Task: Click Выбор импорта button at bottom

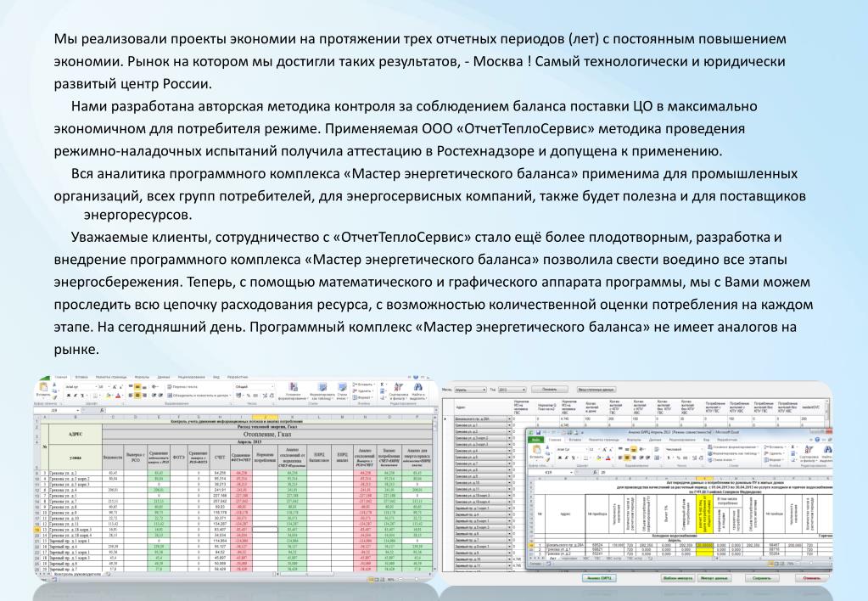Action: pyautogui.click(x=678, y=578)
